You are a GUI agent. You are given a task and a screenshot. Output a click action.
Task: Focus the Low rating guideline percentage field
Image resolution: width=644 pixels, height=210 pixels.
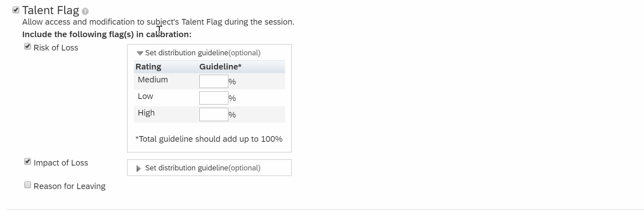[x=213, y=98]
